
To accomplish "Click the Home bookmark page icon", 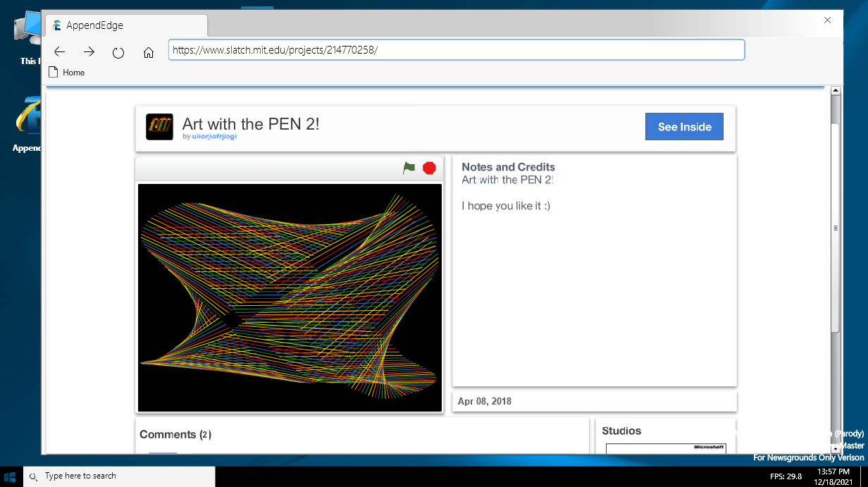I will pos(53,72).
